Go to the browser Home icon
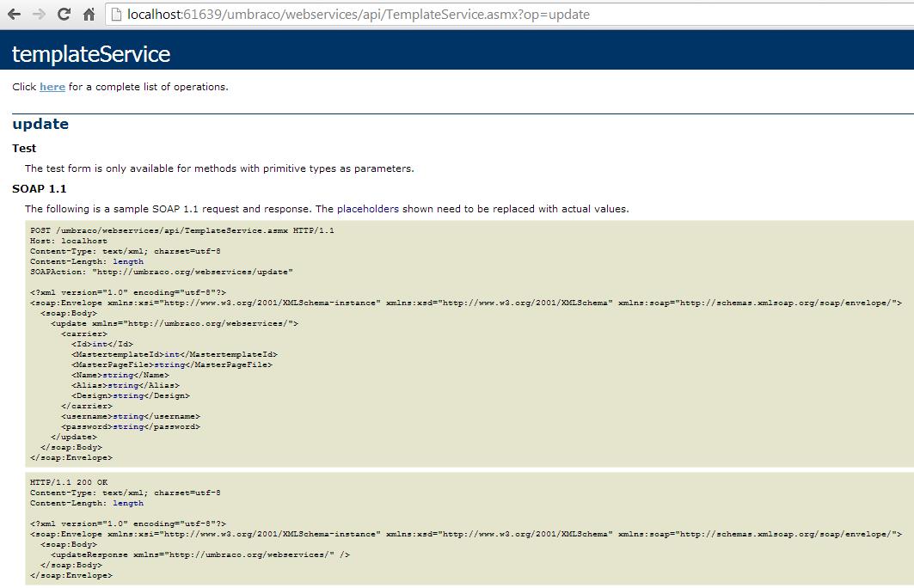 [x=89, y=14]
